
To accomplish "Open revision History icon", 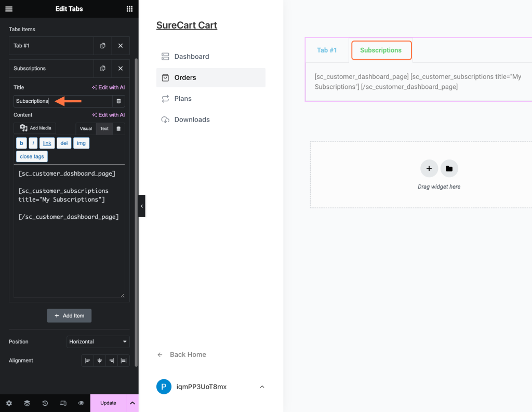I will [x=45, y=403].
